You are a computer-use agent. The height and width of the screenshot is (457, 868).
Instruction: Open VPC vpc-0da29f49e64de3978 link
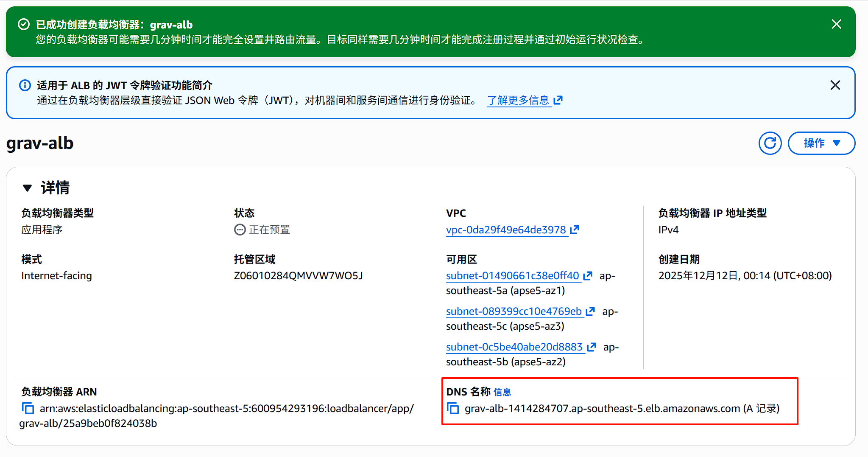[506, 230]
